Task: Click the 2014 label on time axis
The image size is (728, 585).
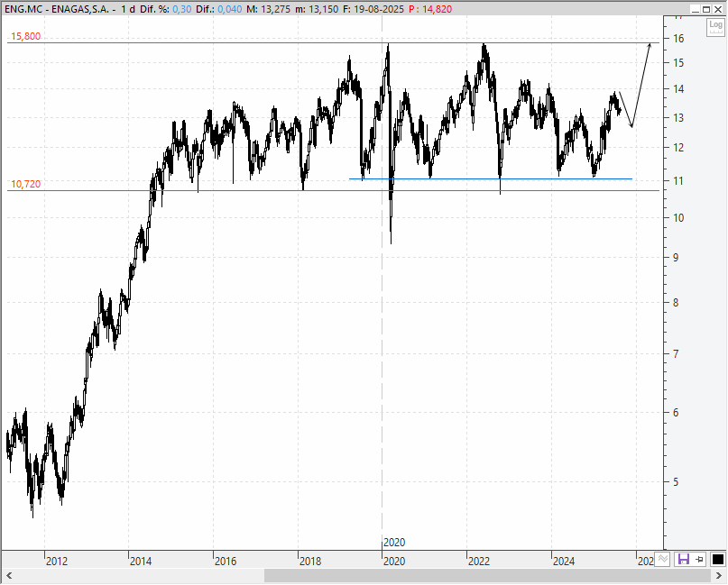Action: (141, 562)
